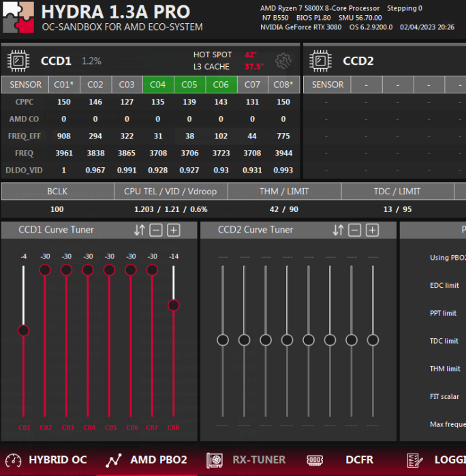Click the HYBRID OC gauge icon
Viewport: 466px width, 476px height.
pyautogui.click(x=14, y=460)
